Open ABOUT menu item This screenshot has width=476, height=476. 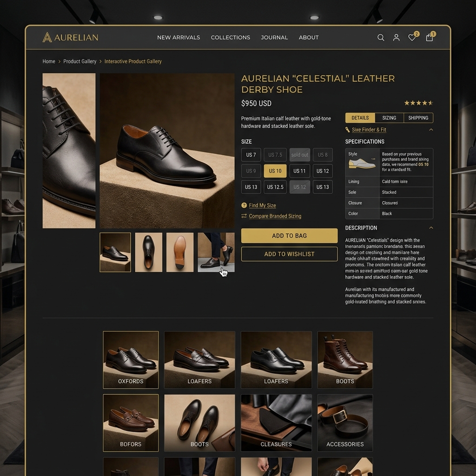pos(309,37)
